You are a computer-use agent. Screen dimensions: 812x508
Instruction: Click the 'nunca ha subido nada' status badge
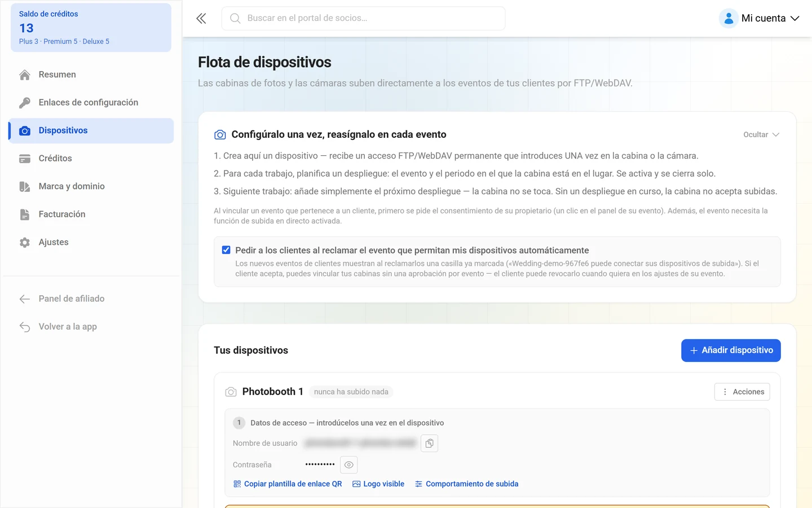click(x=351, y=392)
